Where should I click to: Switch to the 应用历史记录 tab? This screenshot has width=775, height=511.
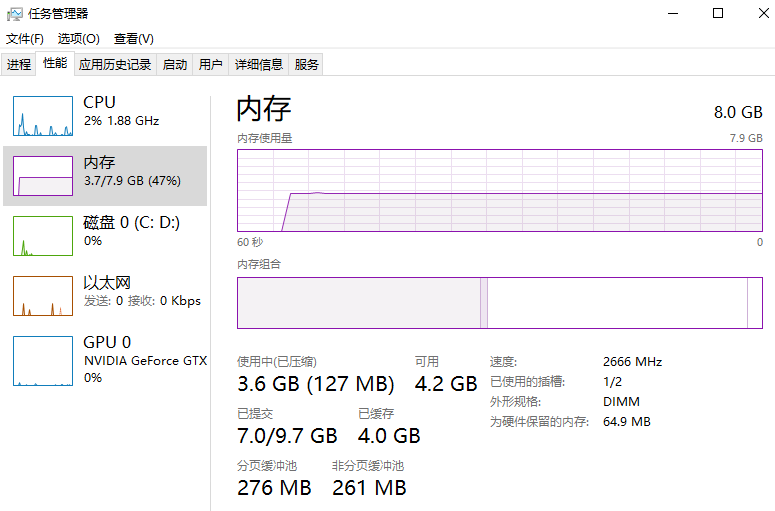(115, 65)
